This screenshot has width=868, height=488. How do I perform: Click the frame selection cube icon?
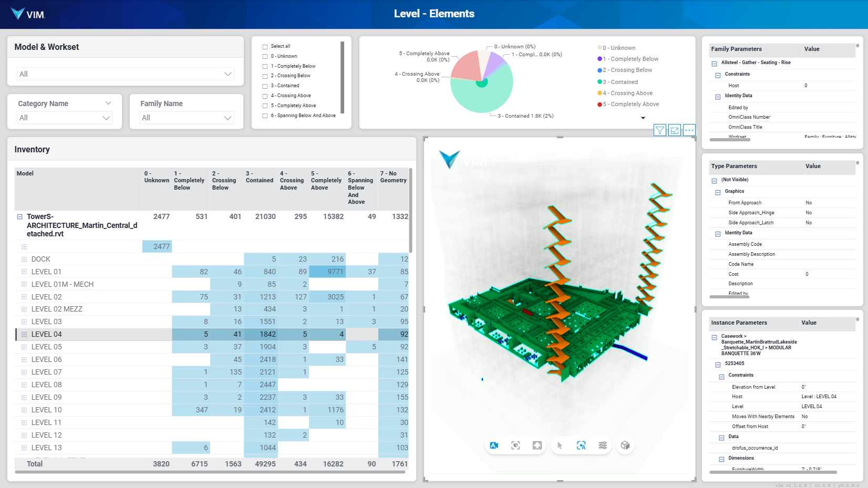(515, 445)
